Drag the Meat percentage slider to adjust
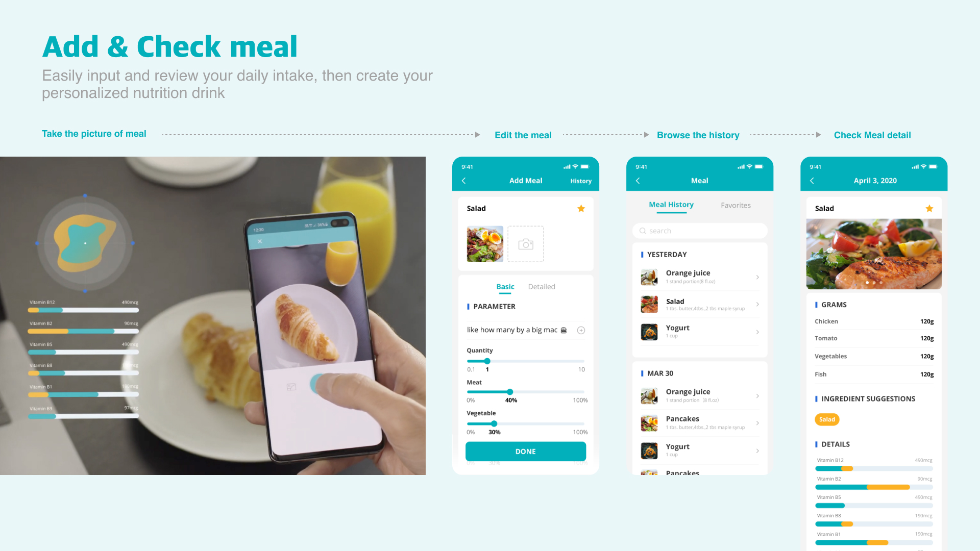This screenshot has width=980, height=551. tap(509, 391)
